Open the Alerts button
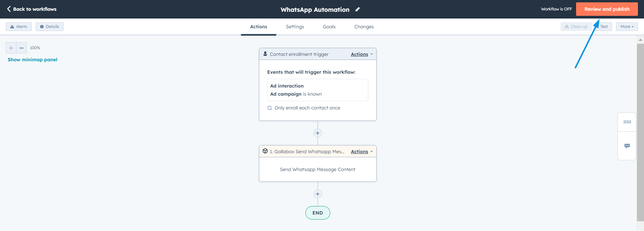This screenshot has width=644, height=231. coord(18,27)
